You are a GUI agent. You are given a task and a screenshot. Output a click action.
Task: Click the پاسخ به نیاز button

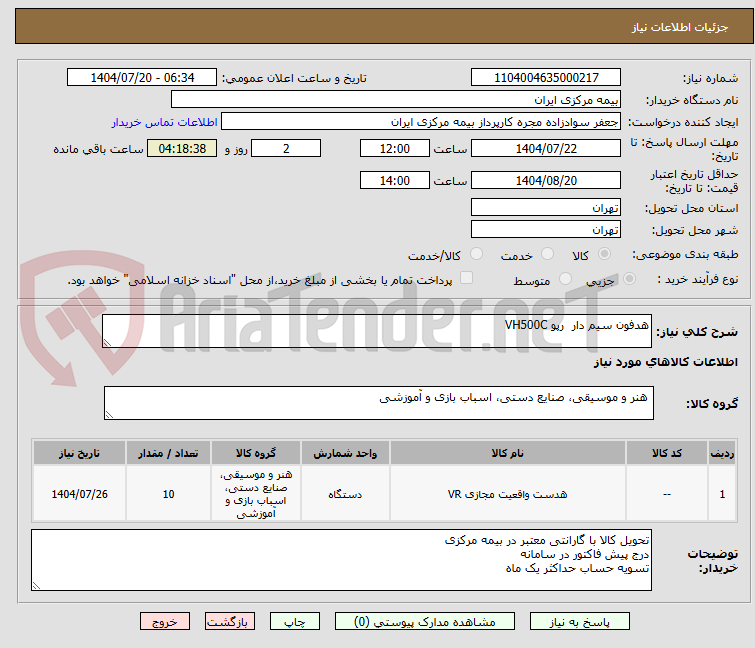click(580, 621)
